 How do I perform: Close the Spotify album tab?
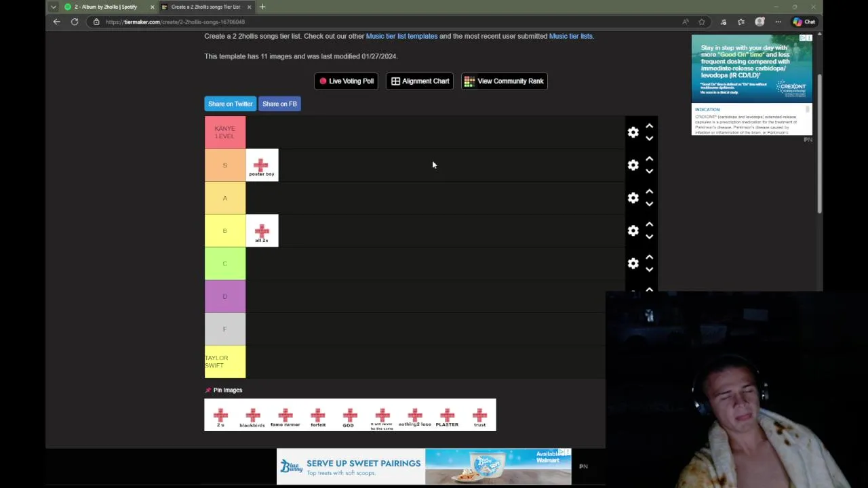(x=152, y=7)
